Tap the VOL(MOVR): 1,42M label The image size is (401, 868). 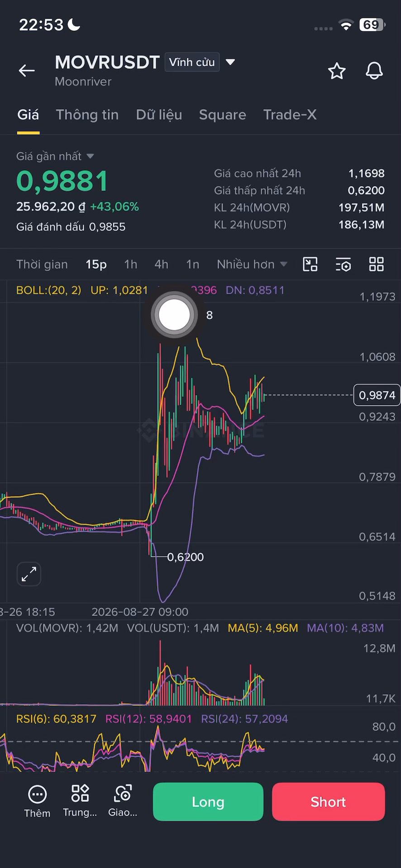click(x=67, y=628)
